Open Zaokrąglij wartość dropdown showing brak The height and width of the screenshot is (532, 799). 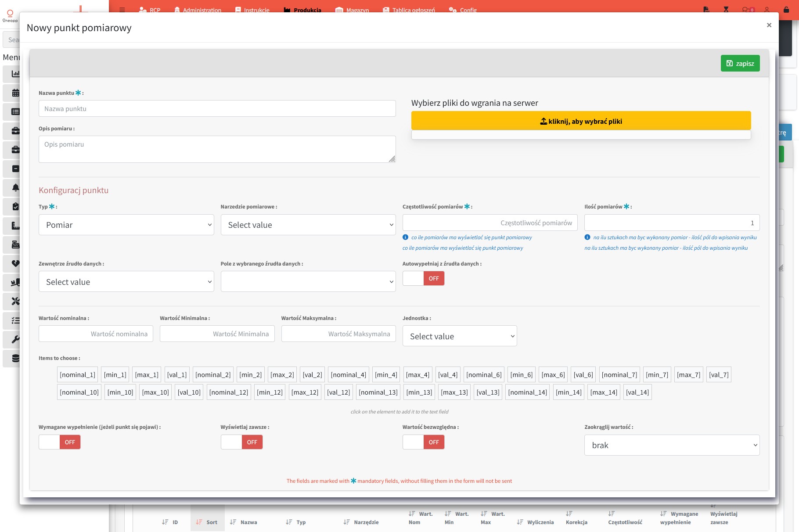[672, 445]
